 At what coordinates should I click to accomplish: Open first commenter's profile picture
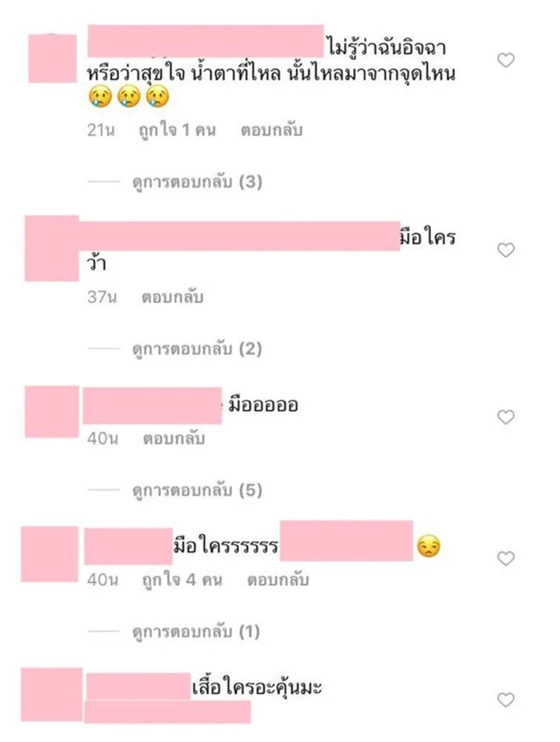(x=53, y=58)
